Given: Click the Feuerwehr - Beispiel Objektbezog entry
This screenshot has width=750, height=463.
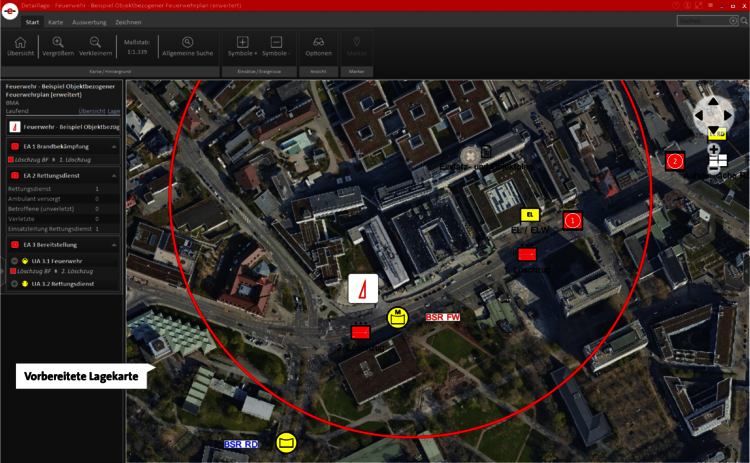Looking at the screenshot, I should click(63, 127).
